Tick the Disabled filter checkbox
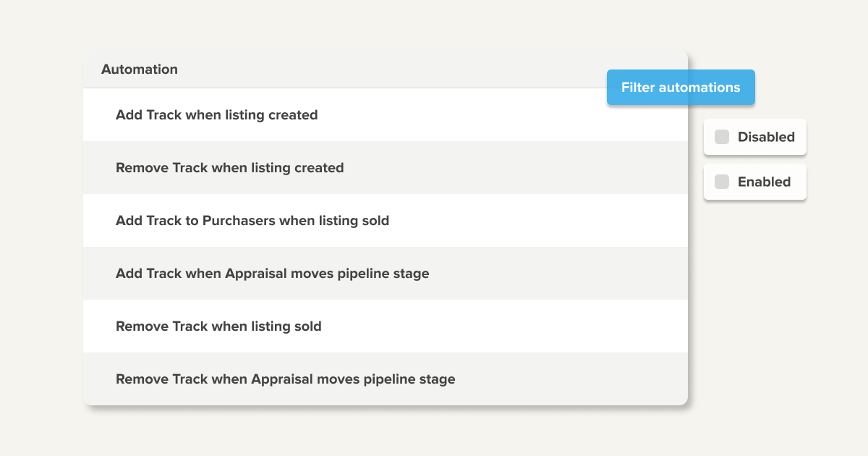Screen dimensions: 868x456 722,137
